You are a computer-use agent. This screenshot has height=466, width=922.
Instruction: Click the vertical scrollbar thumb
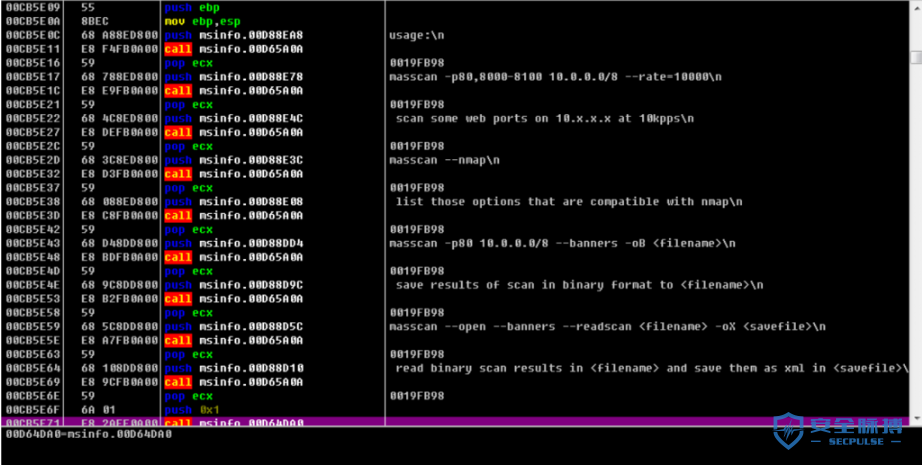point(916,57)
